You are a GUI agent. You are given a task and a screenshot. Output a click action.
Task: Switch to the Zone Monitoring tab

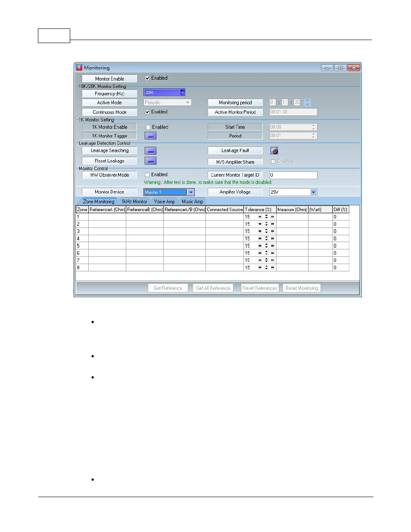99,202
